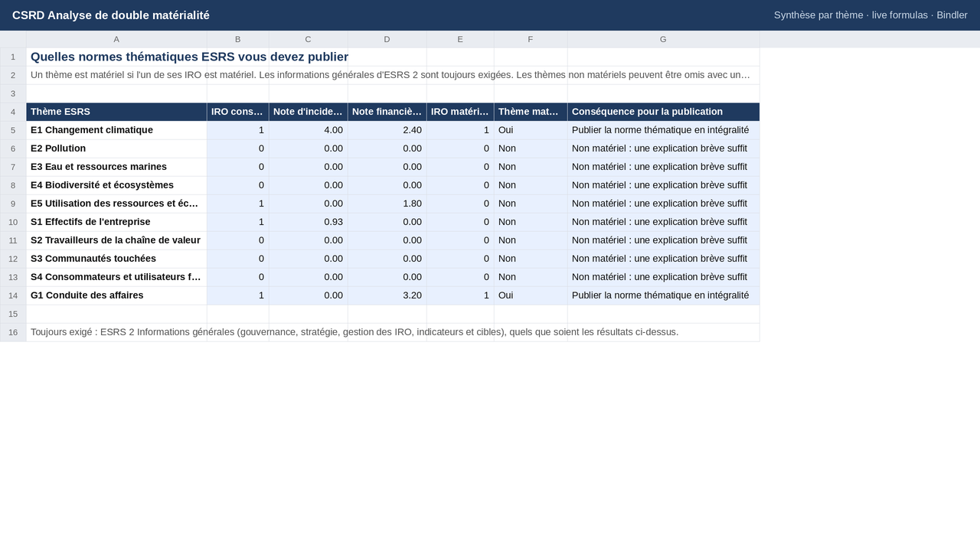
Task: Click 'Oui' in E1 Changement climatique row
Action: (531, 130)
